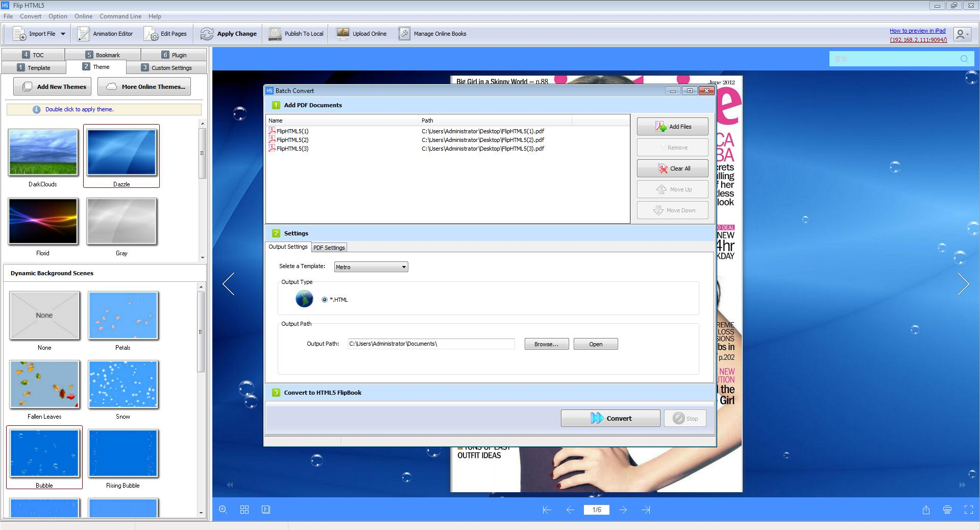Start conversion with the Convert button

click(610, 418)
